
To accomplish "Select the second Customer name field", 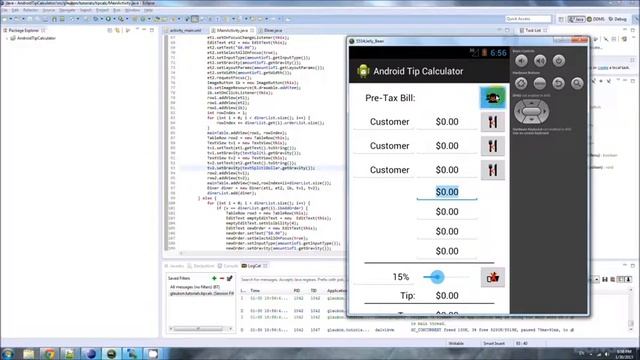I will (x=384, y=146).
